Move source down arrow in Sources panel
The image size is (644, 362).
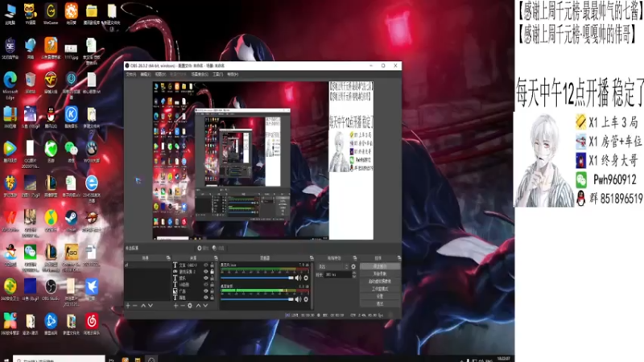coord(205,306)
